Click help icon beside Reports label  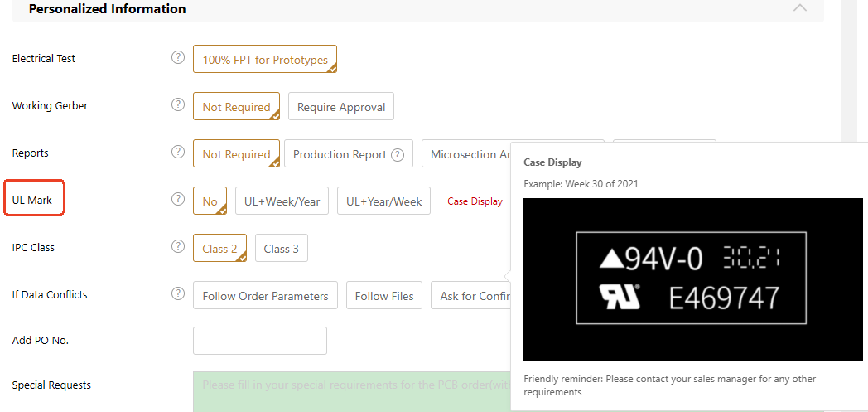click(x=177, y=153)
